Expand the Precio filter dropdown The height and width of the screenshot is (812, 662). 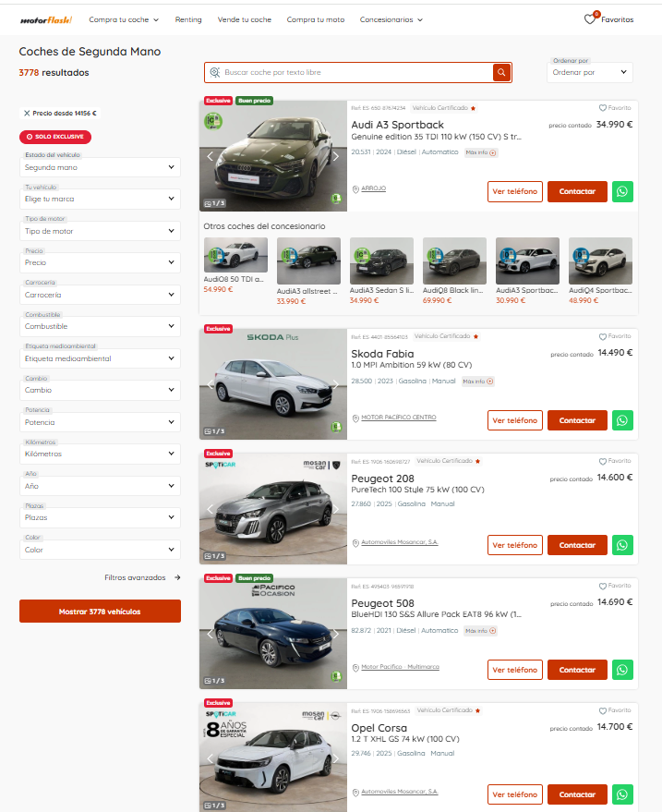tap(100, 262)
